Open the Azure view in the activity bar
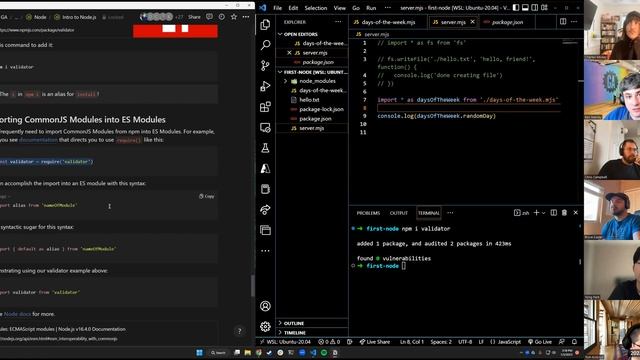Viewport: 640px width, 360px height. coord(265,169)
